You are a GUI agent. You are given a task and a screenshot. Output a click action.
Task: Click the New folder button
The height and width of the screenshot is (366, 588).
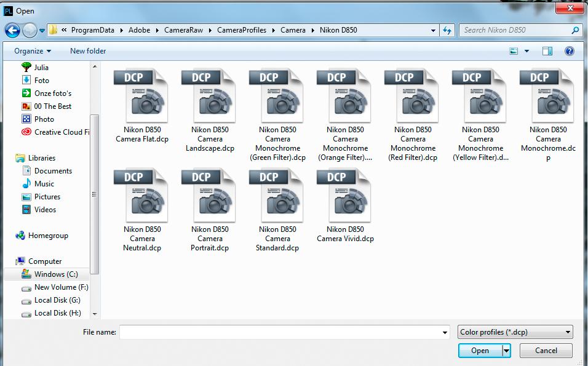click(88, 51)
